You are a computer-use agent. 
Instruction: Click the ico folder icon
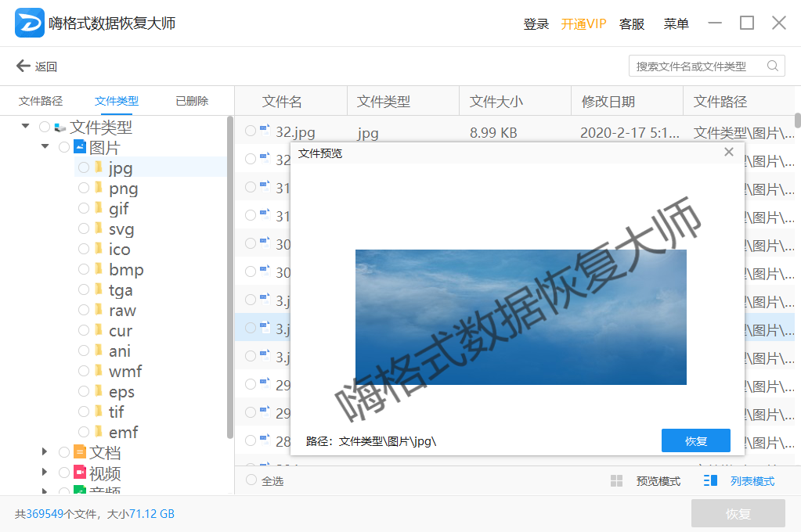tap(99, 249)
